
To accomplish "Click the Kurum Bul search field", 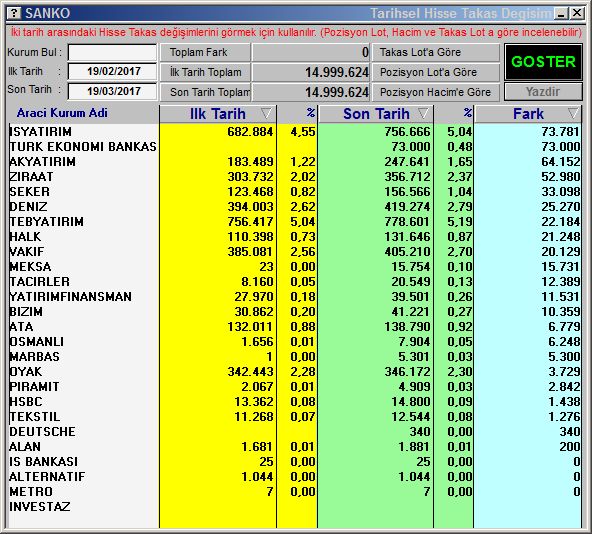I will pyautogui.click(x=112, y=52).
